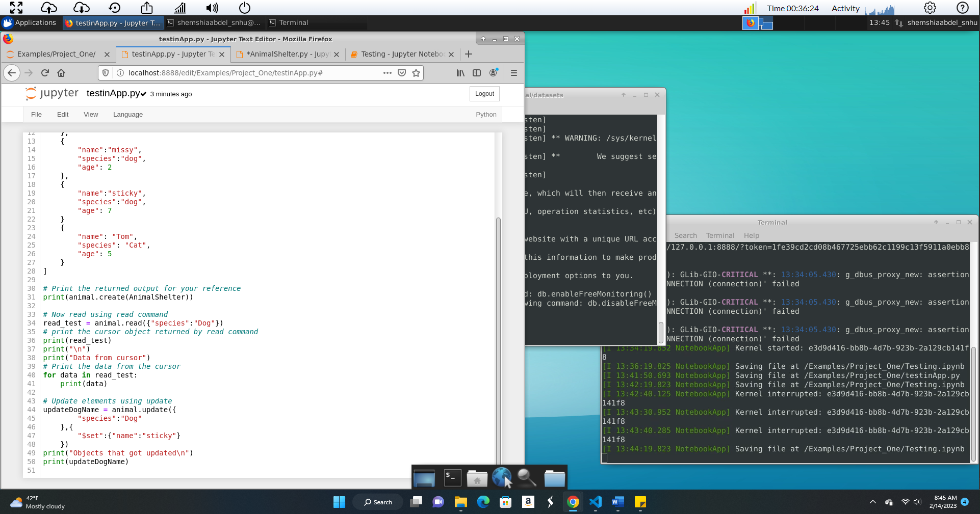Expand the hidden system tray icons chevron
Viewport: 980px width, 514px height.
click(x=873, y=502)
